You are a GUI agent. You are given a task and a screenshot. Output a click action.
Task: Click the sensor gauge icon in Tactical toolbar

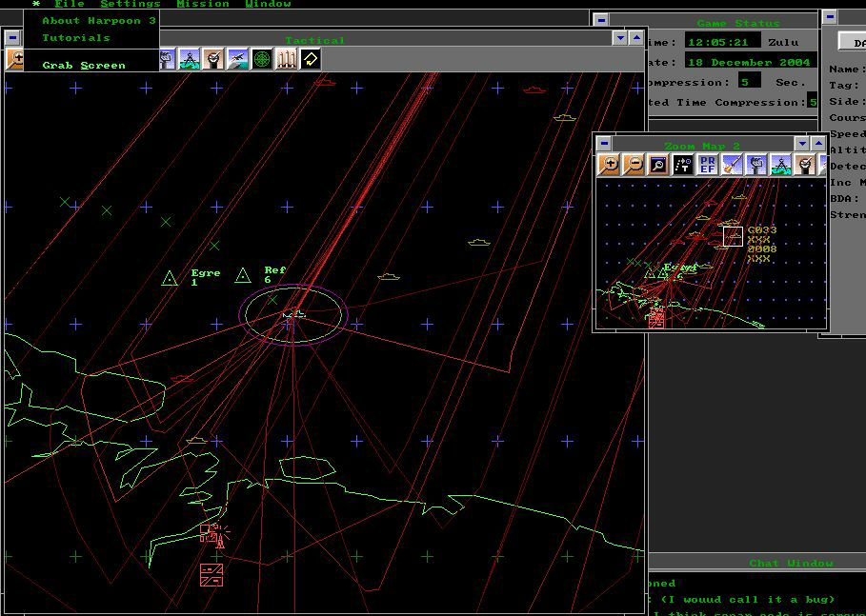click(213, 59)
